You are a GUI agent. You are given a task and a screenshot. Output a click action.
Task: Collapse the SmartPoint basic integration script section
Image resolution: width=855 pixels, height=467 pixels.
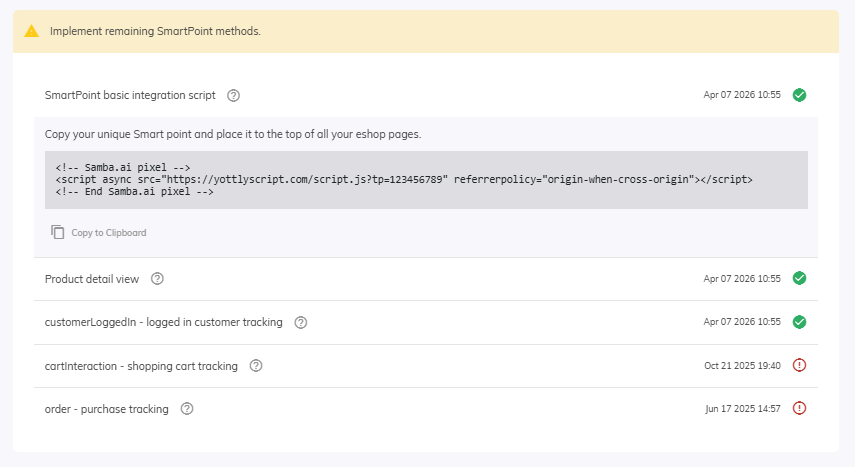pos(130,96)
